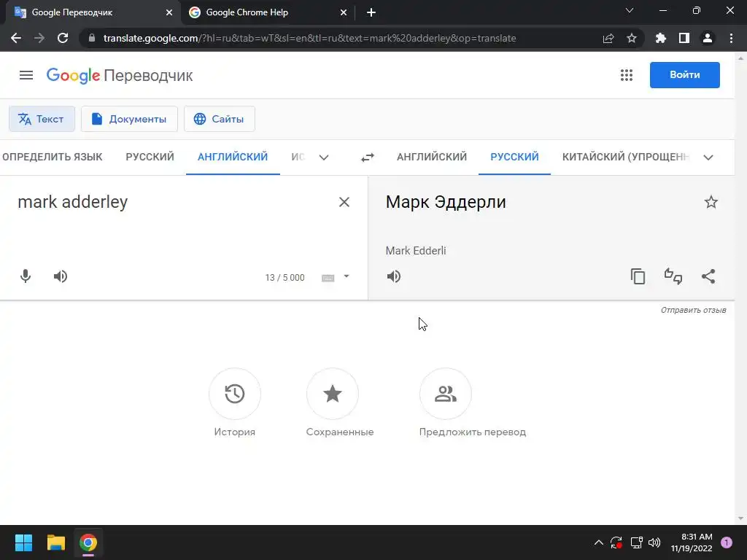
Task: Expand the input tools dropdown arrow
Action: (x=347, y=276)
